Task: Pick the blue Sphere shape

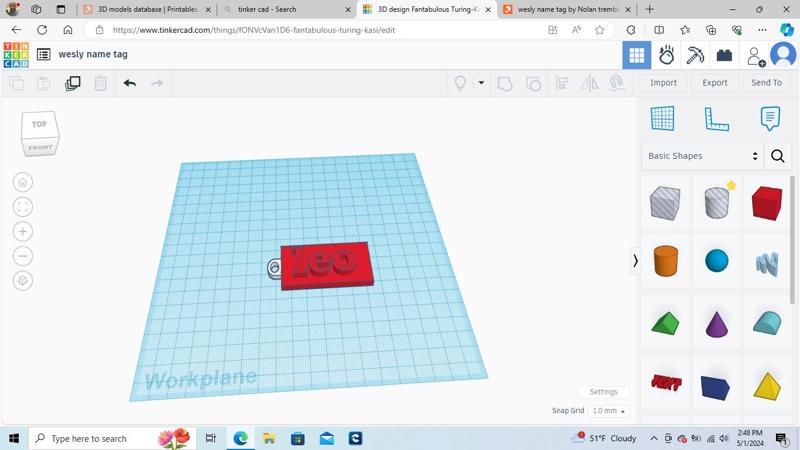Action: [717, 261]
